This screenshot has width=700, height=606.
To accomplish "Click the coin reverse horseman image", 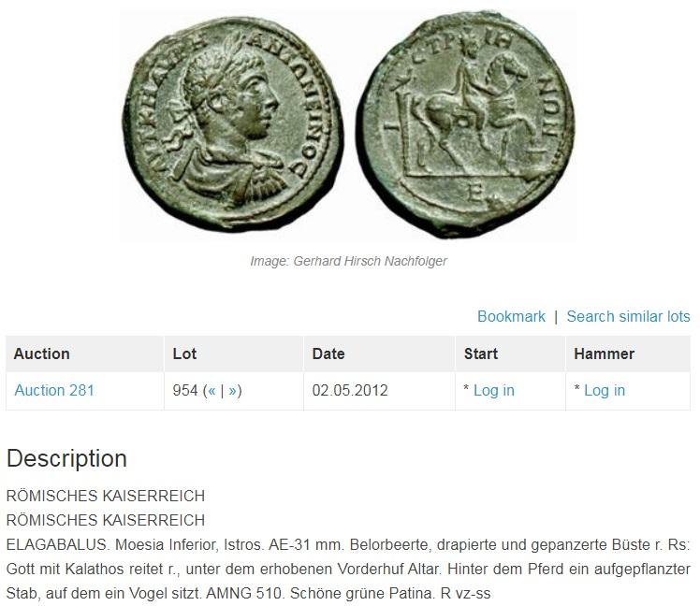I will tap(466, 124).
